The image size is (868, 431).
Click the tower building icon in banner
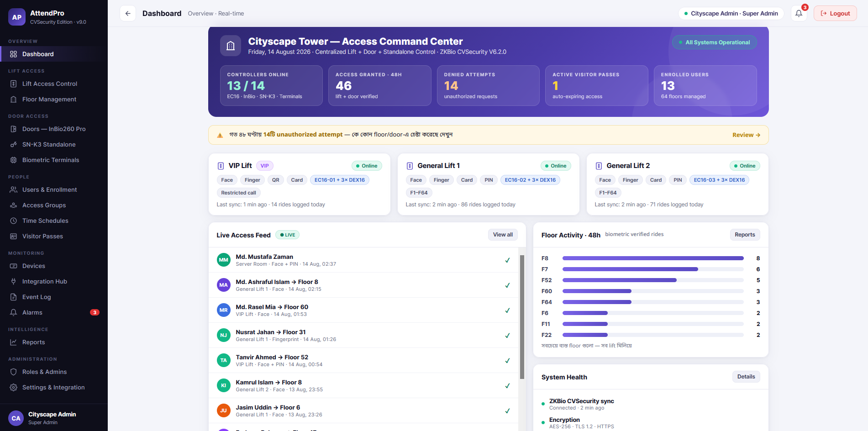(x=231, y=46)
